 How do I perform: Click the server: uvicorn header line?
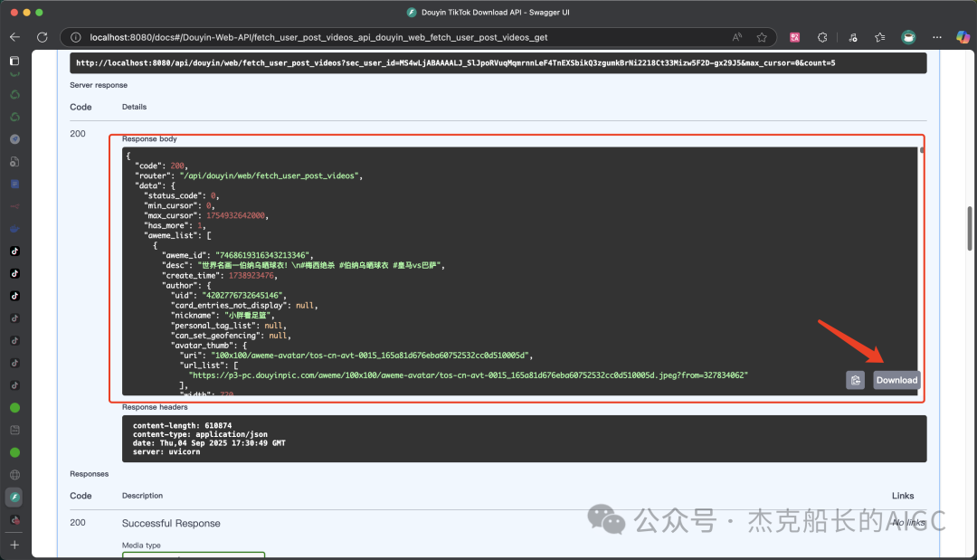[x=166, y=451]
